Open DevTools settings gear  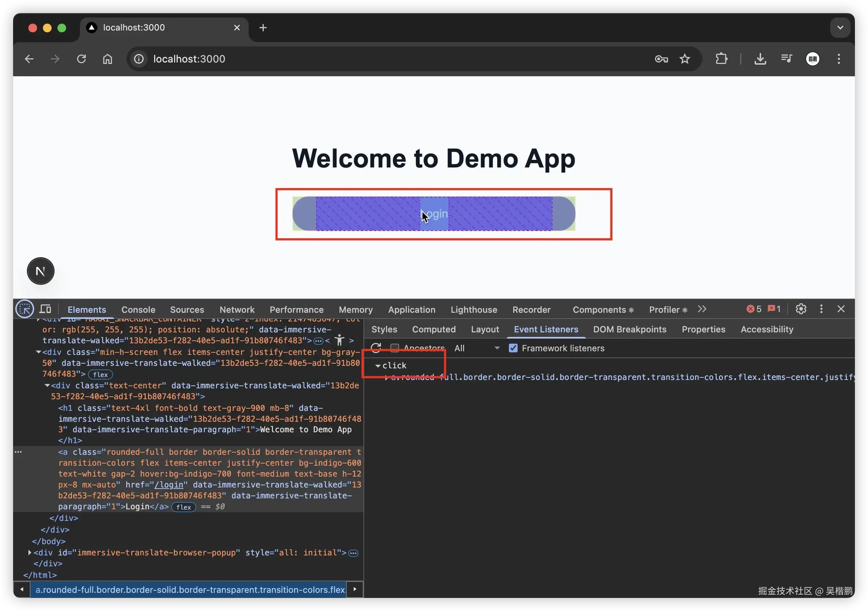pyautogui.click(x=801, y=309)
